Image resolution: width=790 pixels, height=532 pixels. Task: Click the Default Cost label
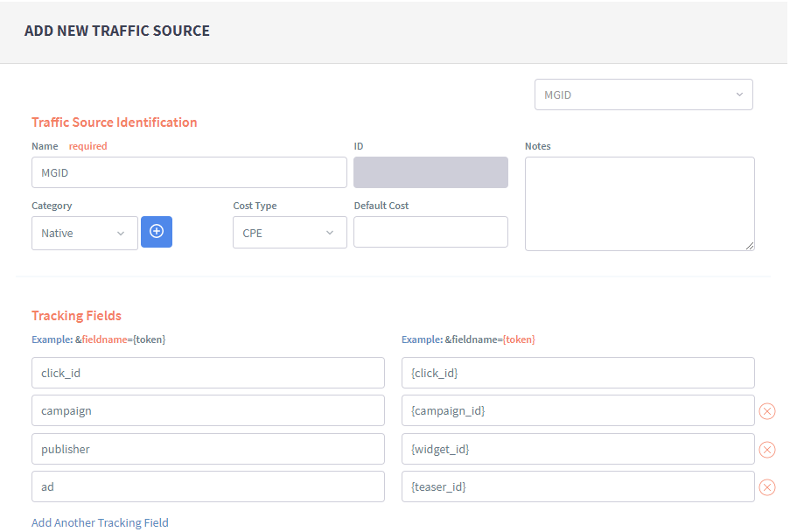click(x=381, y=206)
